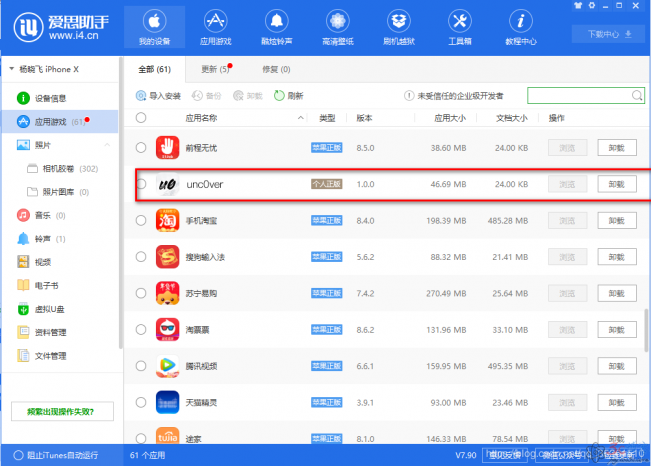
Task: Switch to the 修复 (0) tab
Action: coord(276,69)
